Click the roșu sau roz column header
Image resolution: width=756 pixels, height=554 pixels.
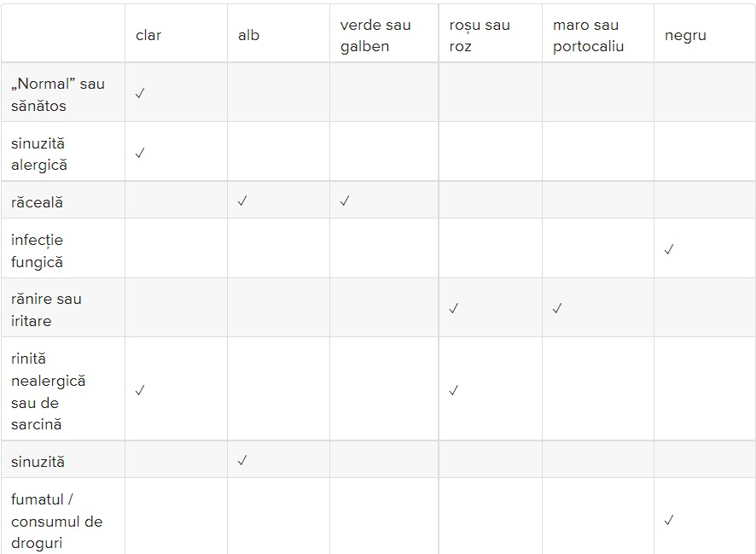480,35
